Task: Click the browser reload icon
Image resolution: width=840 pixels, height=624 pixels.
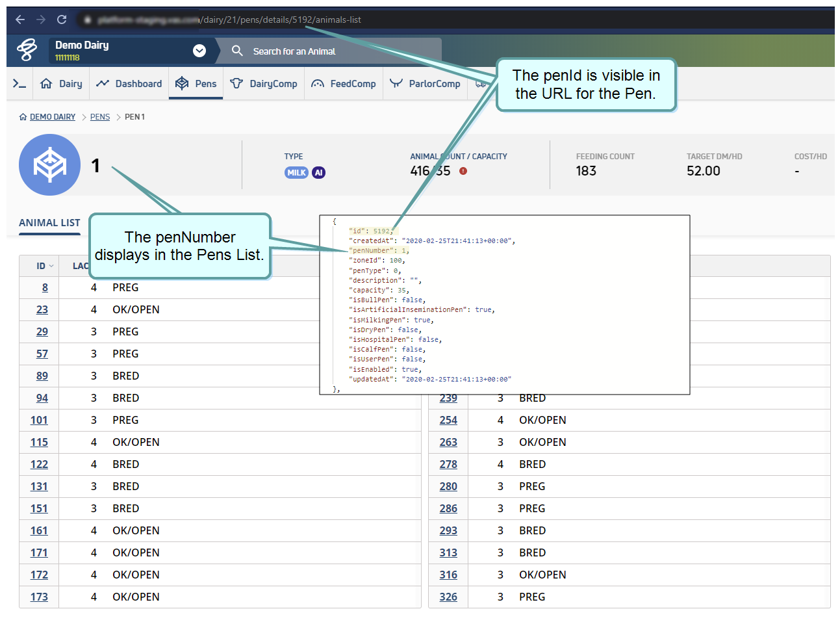Action: [62, 19]
